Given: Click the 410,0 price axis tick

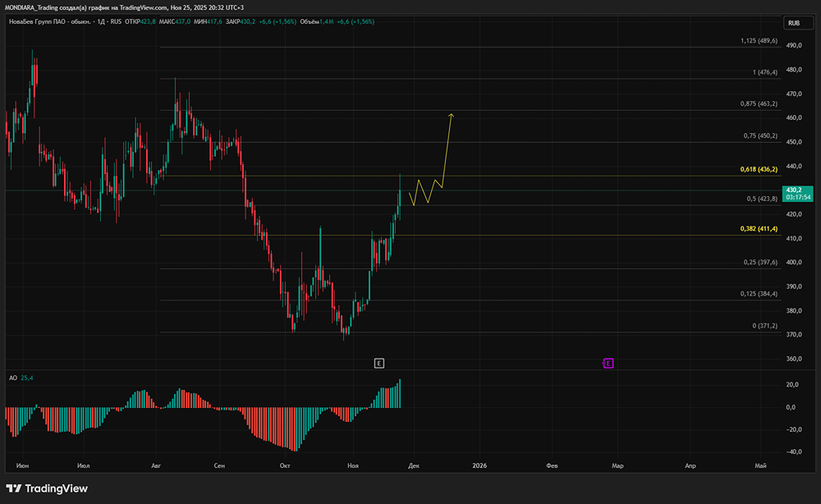Looking at the screenshot, I should (794, 238).
